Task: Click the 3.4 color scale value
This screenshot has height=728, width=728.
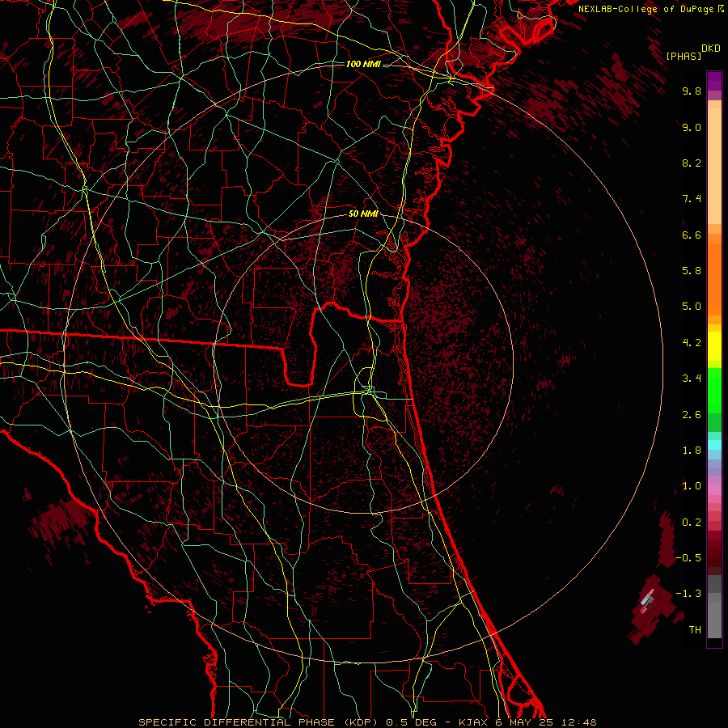Action: coord(692,379)
